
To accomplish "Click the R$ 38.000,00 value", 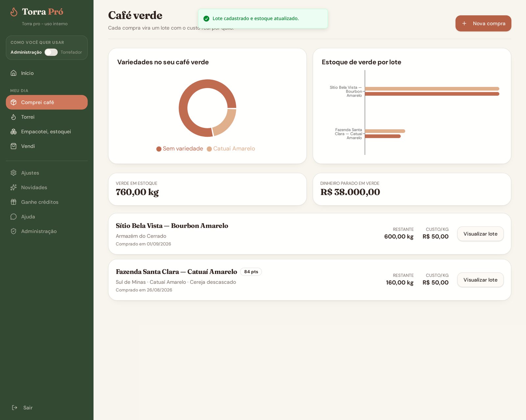I will (x=350, y=192).
